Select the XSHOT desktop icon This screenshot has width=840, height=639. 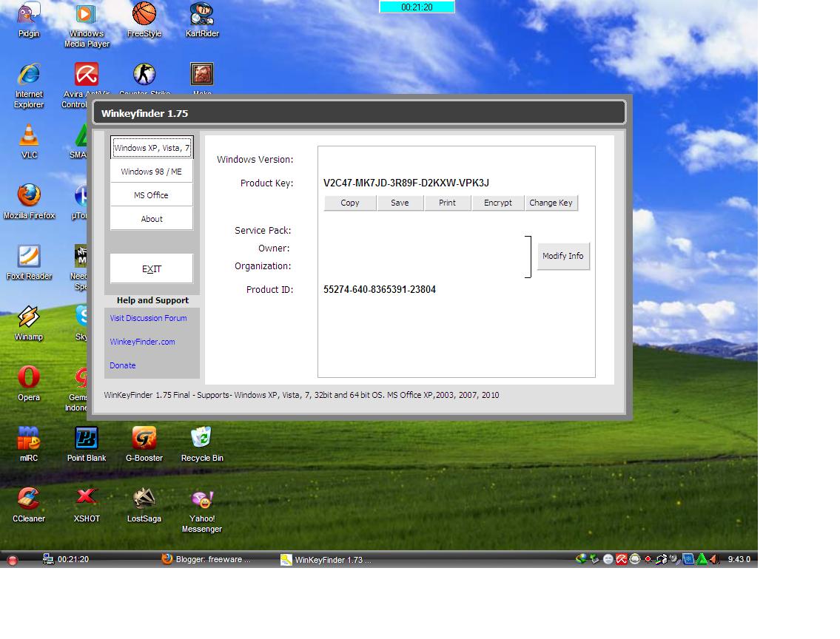[x=87, y=504]
